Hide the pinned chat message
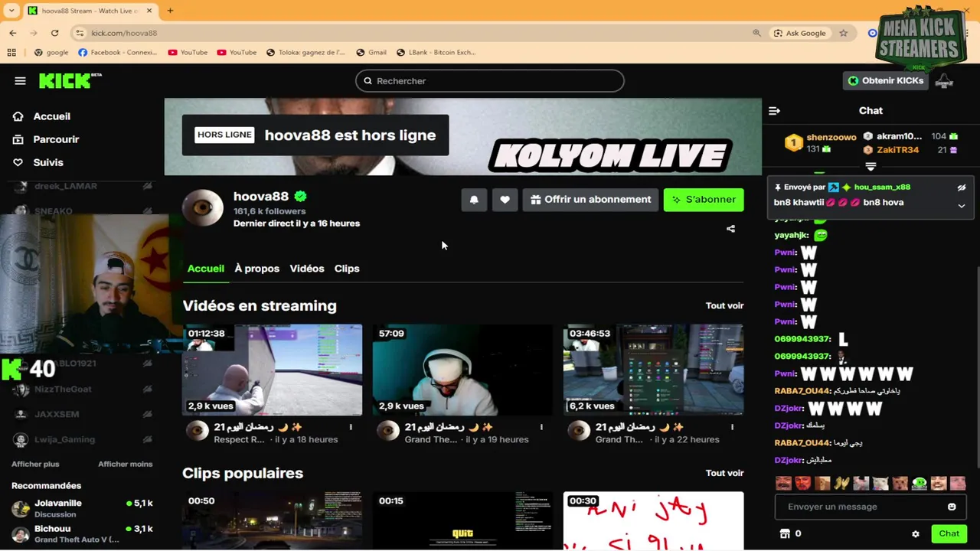Image resolution: width=980 pixels, height=551 pixels. coord(962,187)
